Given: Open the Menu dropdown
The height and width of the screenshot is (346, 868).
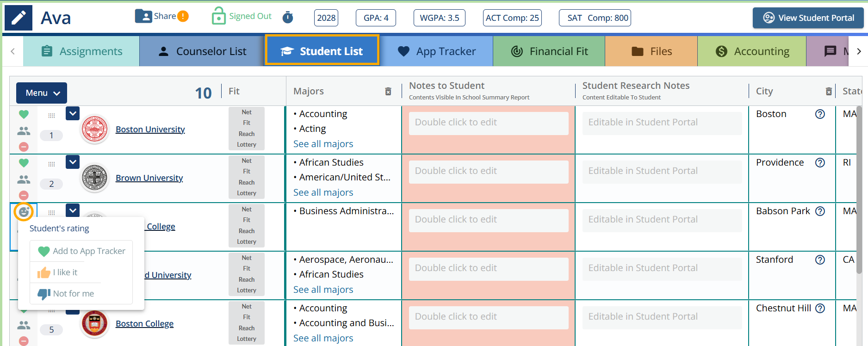Looking at the screenshot, I should 42,93.
